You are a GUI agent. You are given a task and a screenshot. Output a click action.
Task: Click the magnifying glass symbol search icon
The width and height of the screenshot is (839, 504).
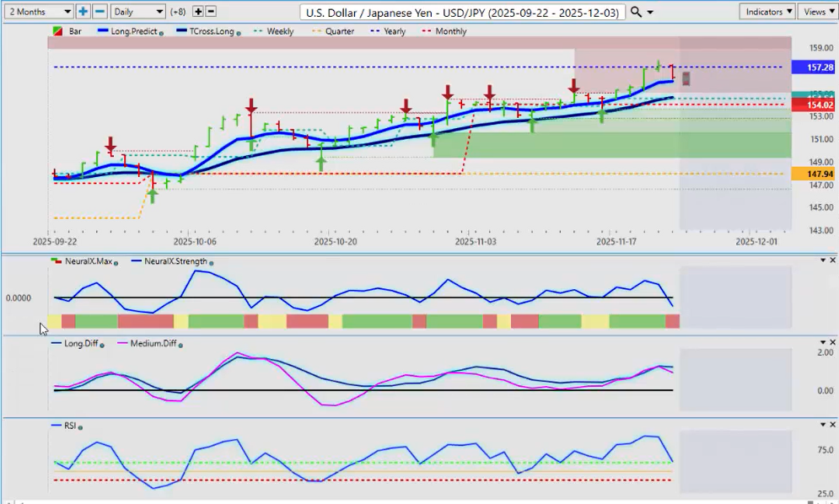[636, 12]
